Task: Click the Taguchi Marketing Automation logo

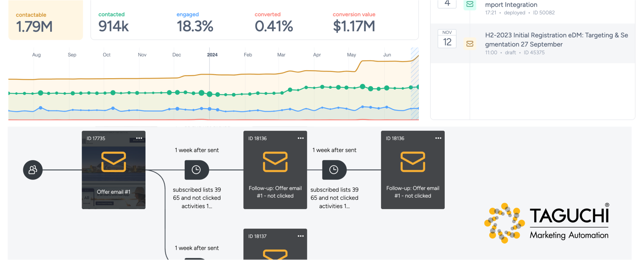Action: pos(547,223)
